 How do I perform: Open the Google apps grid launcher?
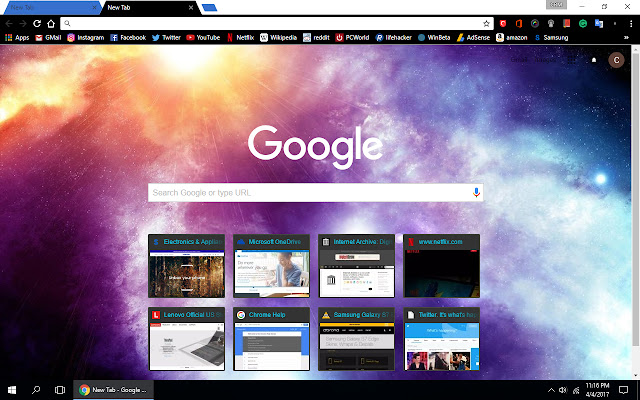click(571, 60)
